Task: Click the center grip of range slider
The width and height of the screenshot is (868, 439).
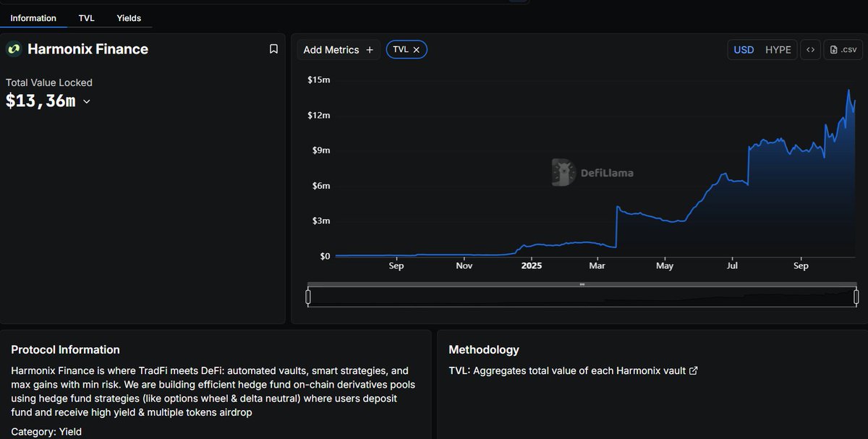Action: (x=582, y=284)
